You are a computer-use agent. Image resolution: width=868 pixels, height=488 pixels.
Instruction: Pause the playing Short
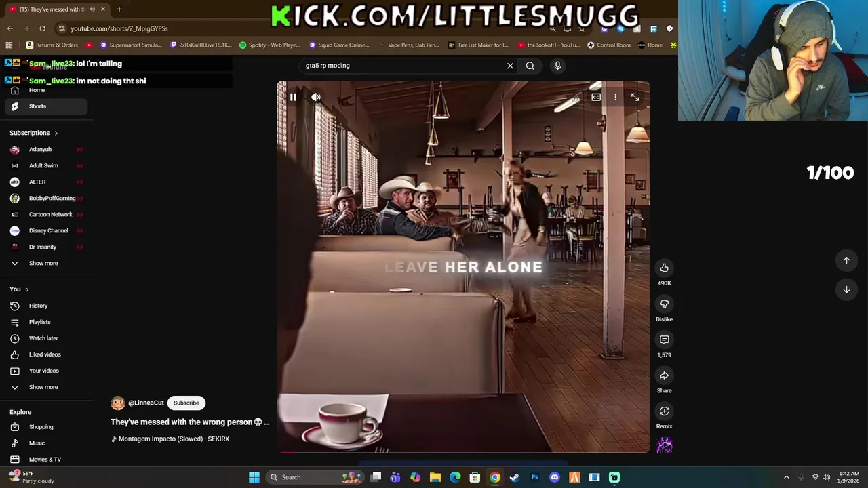tap(293, 97)
